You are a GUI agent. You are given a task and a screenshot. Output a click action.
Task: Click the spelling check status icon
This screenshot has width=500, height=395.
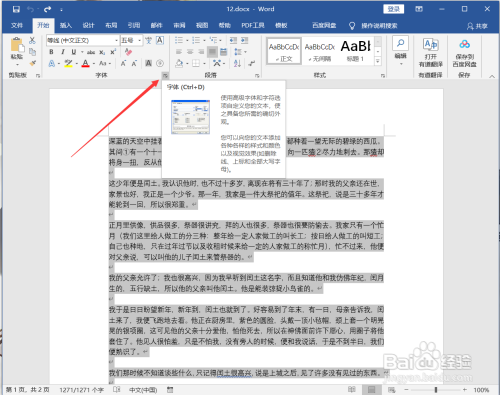coord(117,389)
